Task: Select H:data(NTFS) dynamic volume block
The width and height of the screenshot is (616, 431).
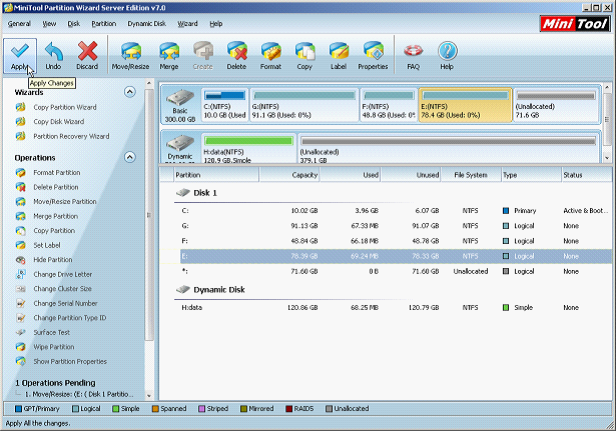Action: coord(248,149)
